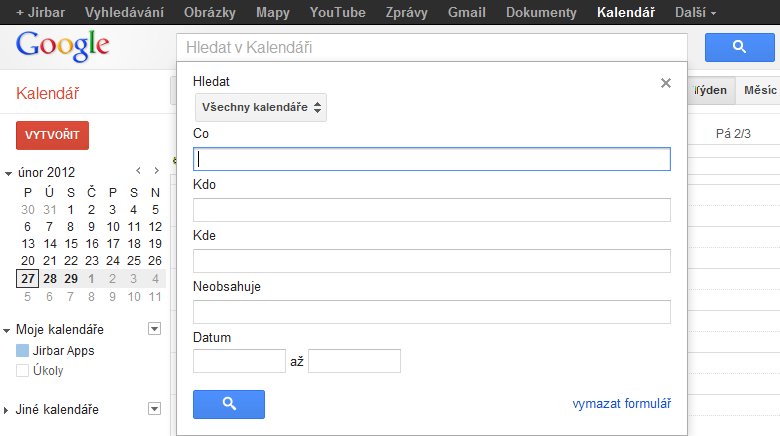Go to next month in mini calendar
Screen dimensions: 780x436
(x=155, y=171)
